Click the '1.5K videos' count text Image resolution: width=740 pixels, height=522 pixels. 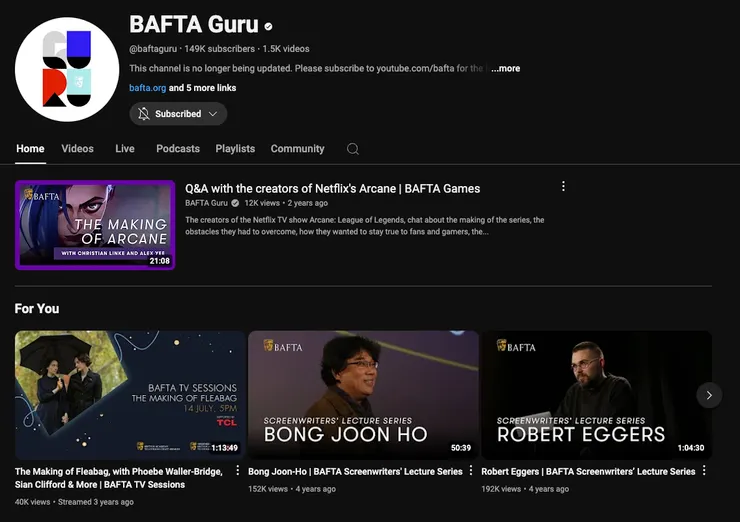(286, 49)
